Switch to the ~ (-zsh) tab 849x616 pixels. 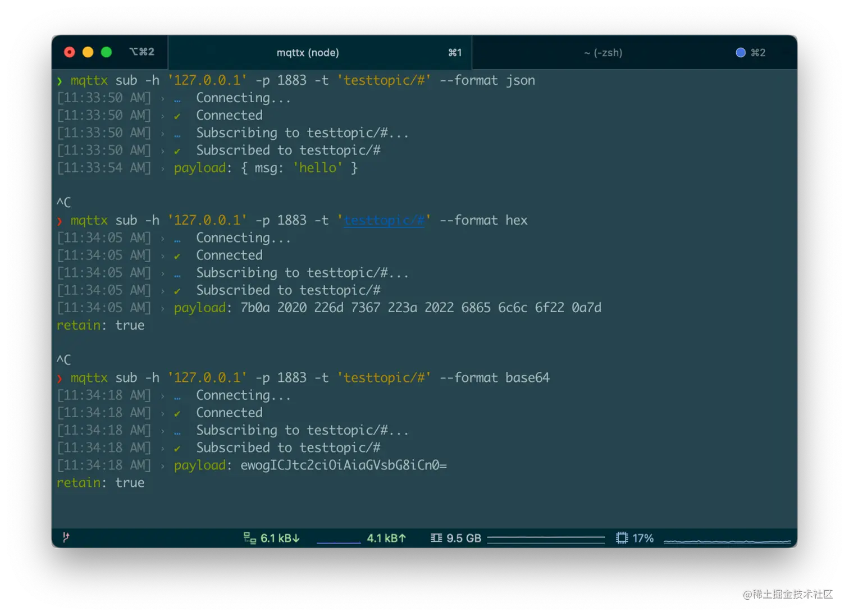[x=635, y=52]
